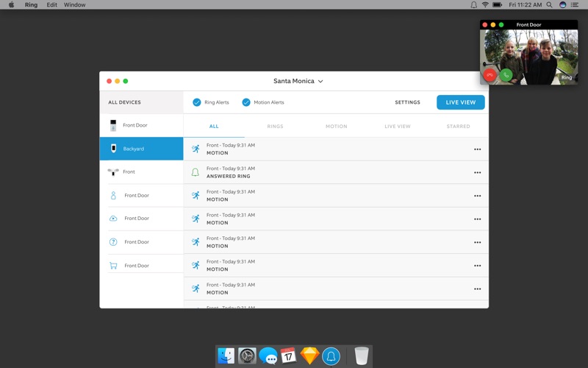588x368 pixels.
Task: Toggle the Ring Alerts checkbox
Action: (x=196, y=102)
